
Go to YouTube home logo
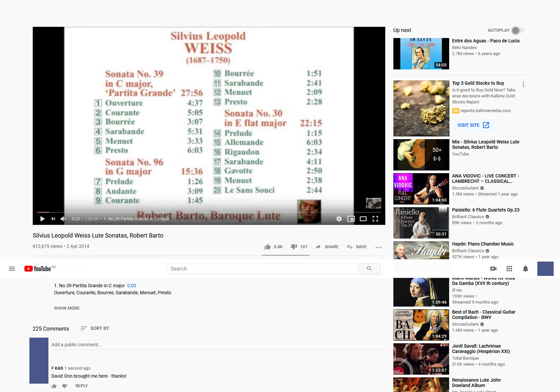click(x=38, y=269)
